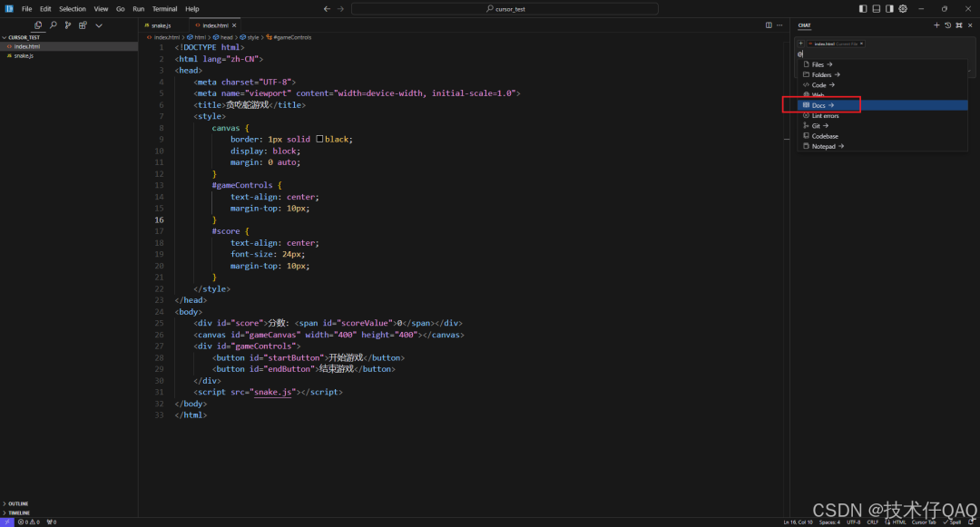This screenshot has height=527, width=980.
Task: Change encoding via UTF-8 status
Action: 854,522
